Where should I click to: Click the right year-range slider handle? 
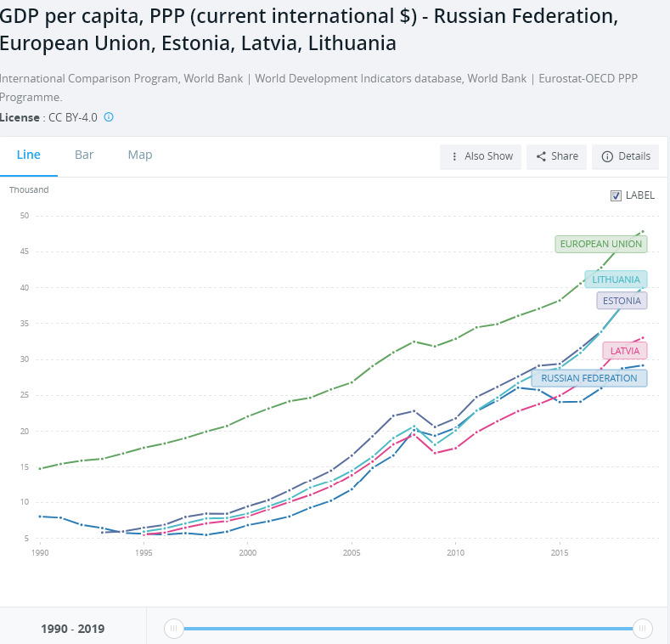click(642, 629)
